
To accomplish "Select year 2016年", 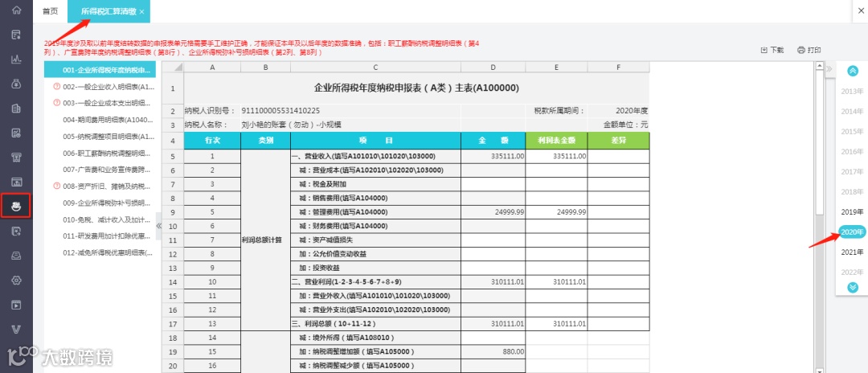I will pos(853,151).
